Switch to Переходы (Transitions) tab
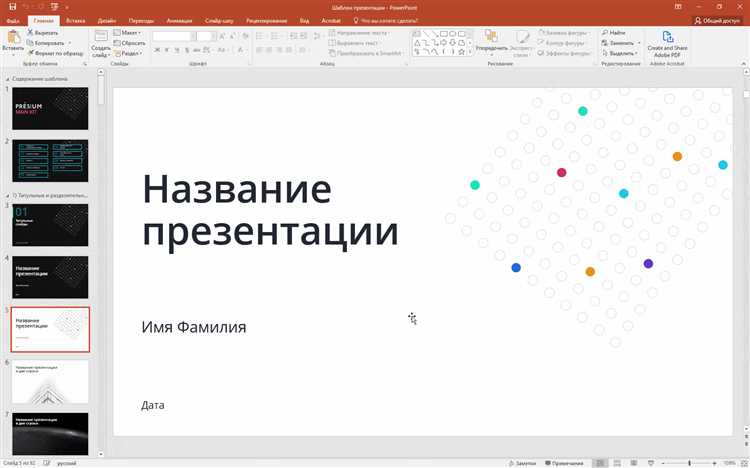The height and width of the screenshot is (468, 750). [141, 21]
